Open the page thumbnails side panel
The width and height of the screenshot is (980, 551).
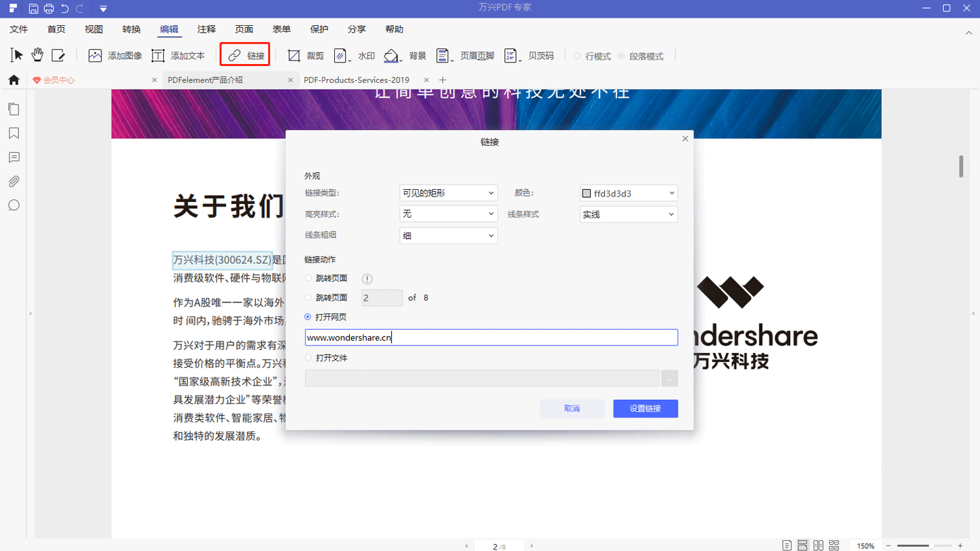point(14,109)
